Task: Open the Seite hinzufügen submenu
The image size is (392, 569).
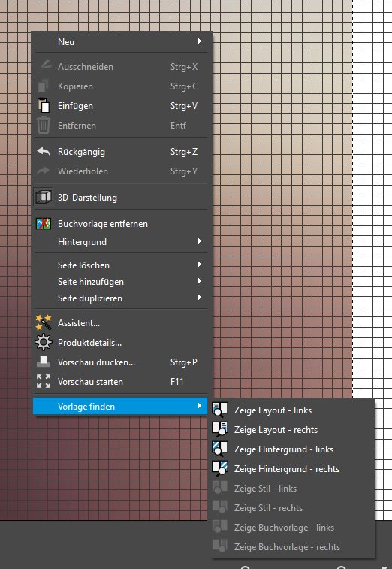Action: [120, 282]
